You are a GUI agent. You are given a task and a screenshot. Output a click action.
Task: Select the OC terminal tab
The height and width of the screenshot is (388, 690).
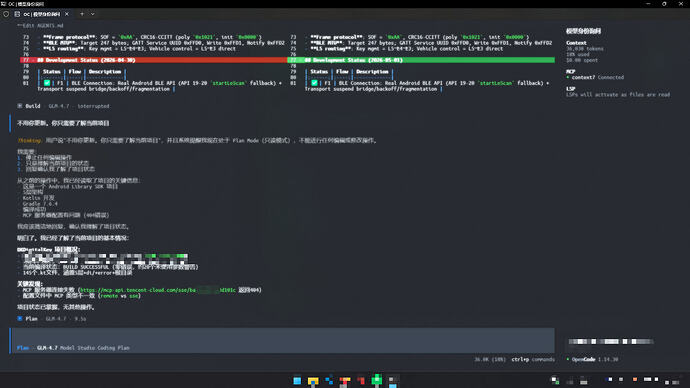42,14
